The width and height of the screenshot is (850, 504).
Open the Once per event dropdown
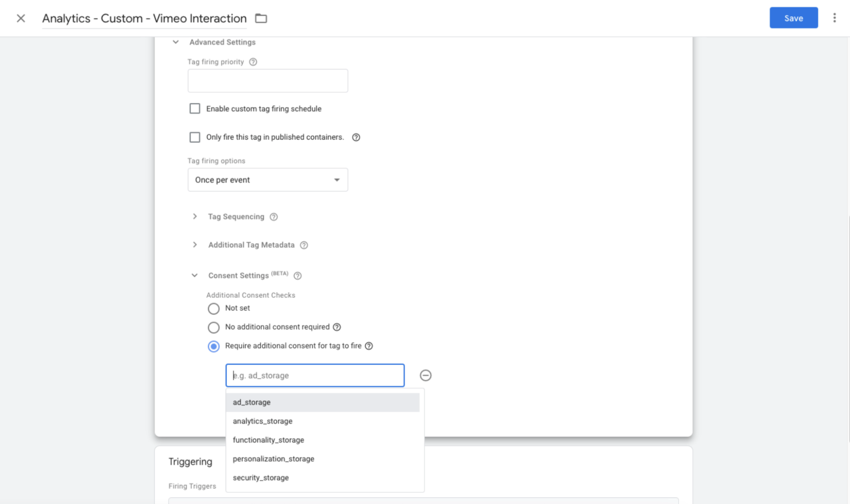pyautogui.click(x=268, y=180)
